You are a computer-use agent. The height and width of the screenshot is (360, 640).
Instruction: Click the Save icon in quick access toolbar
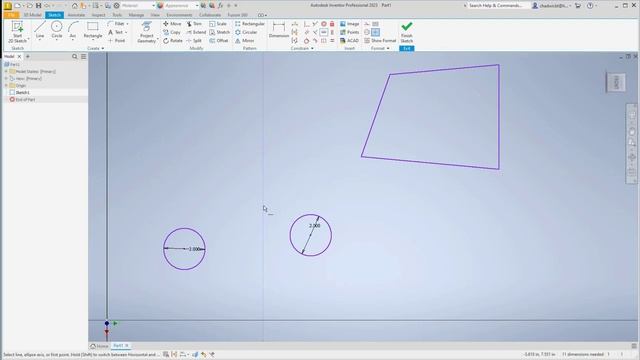pyautogui.click(x=38, y=6)
